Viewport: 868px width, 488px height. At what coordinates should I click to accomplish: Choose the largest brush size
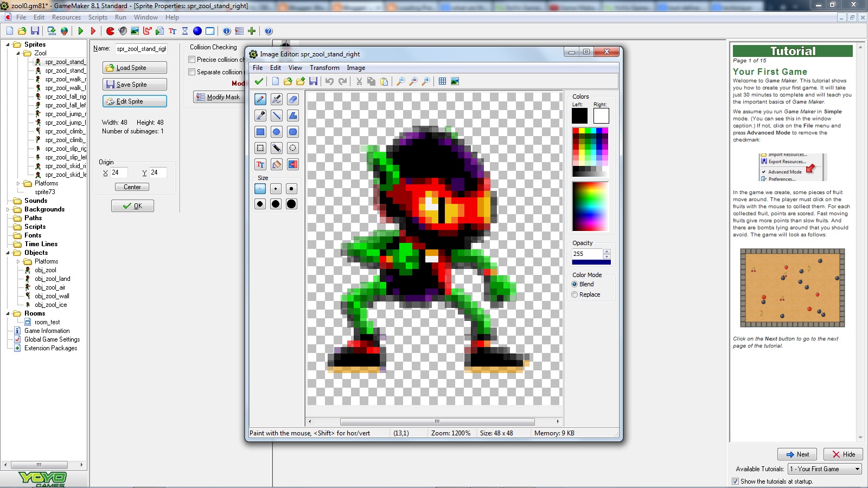(x=291, y=204)
